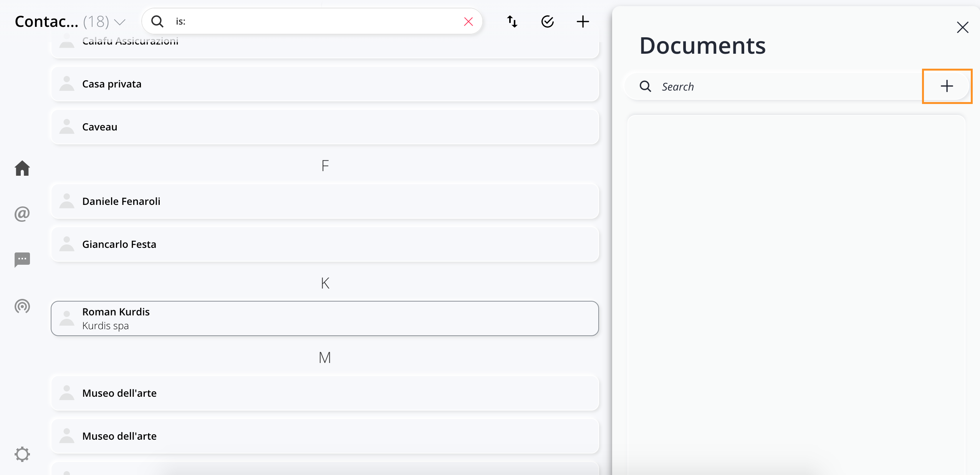Click avatar icon of Casa privata

click(x=67, y=84)
